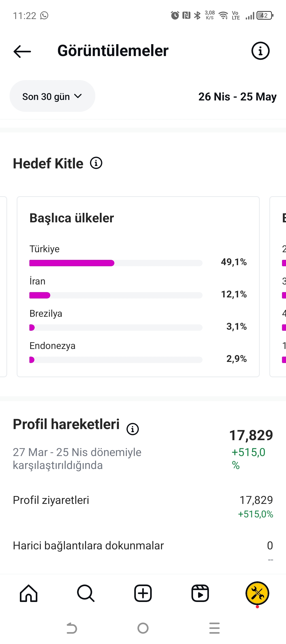Open the info icon beside Görüntülemeler
The height and width of the screenshot is (644, 286).
(x=260, y=51)
